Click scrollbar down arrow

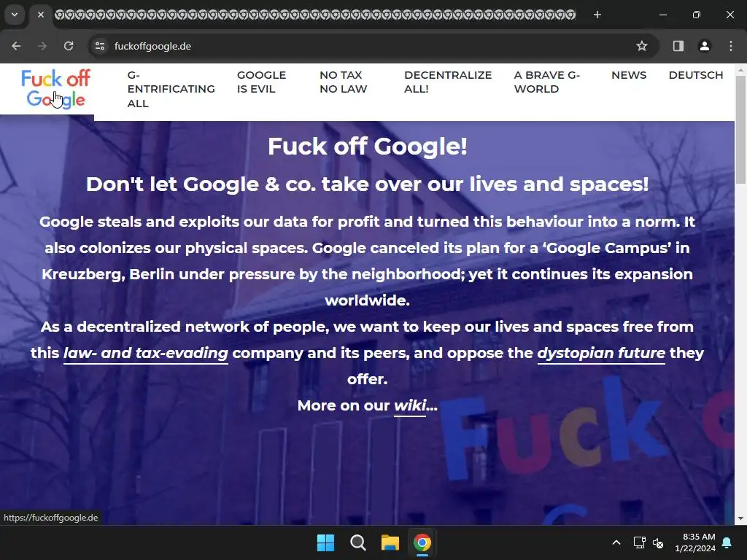(740, 518)
